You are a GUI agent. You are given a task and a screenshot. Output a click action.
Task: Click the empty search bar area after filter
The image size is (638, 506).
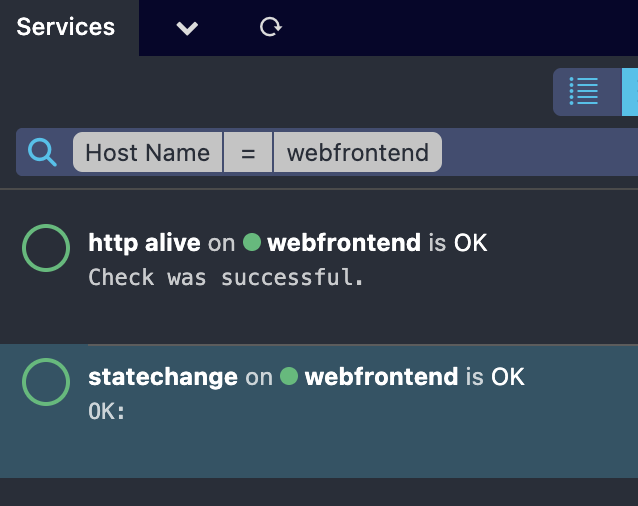click(x=540, y=152)
